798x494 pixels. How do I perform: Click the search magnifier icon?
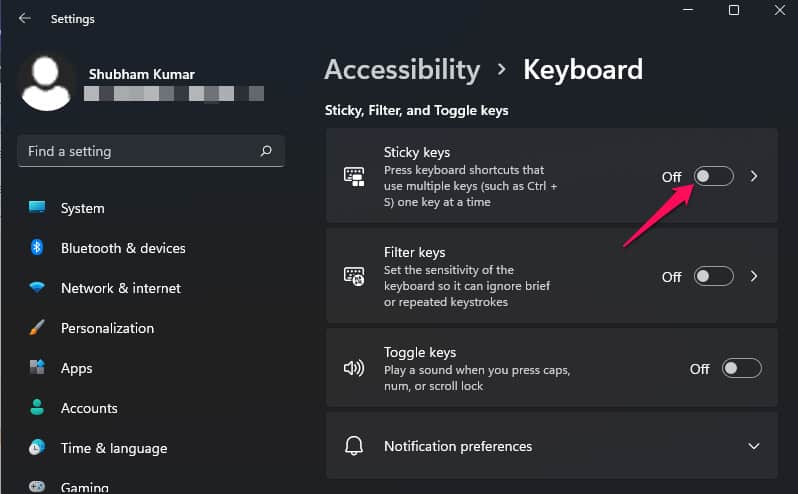point(266,152)
